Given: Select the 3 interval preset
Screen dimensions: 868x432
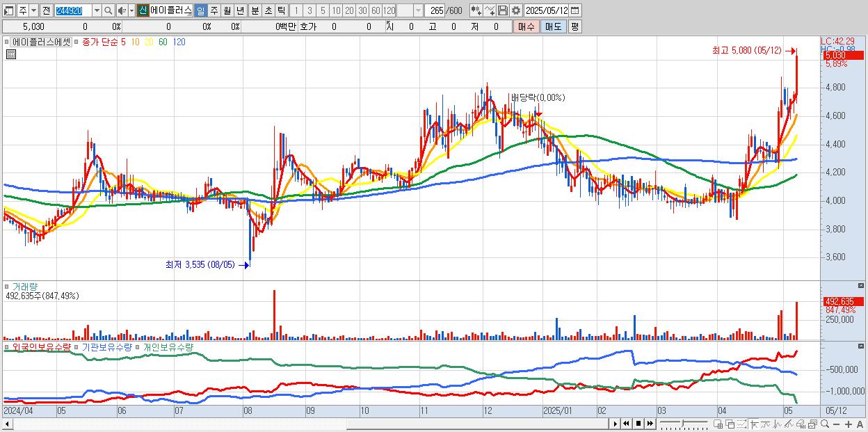Looking at the screenshot, I should click(310, 10).
